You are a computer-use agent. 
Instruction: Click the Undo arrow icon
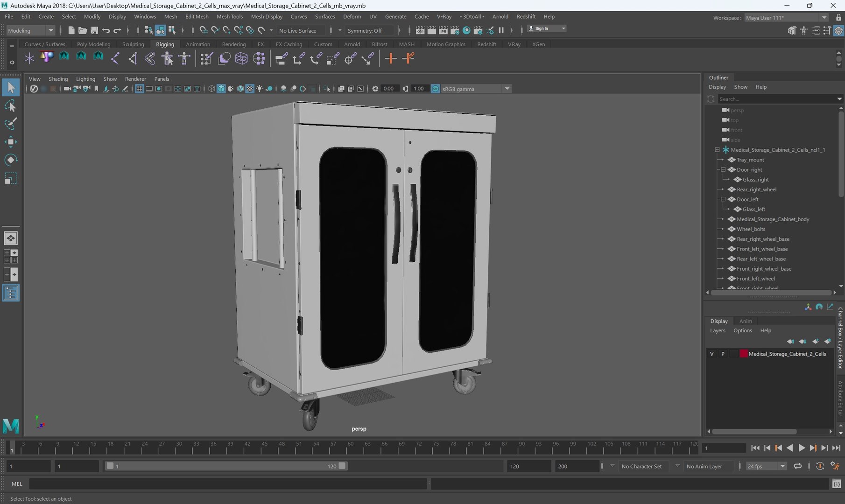click(x=106, y=30)
